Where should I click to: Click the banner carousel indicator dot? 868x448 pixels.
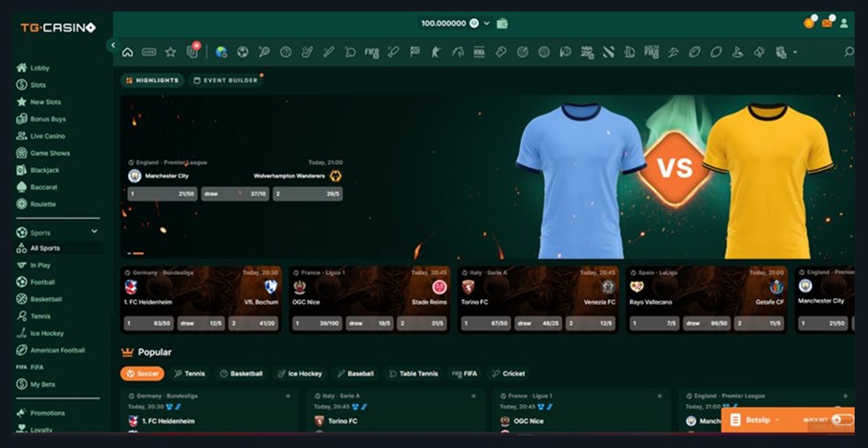(136, 253)
